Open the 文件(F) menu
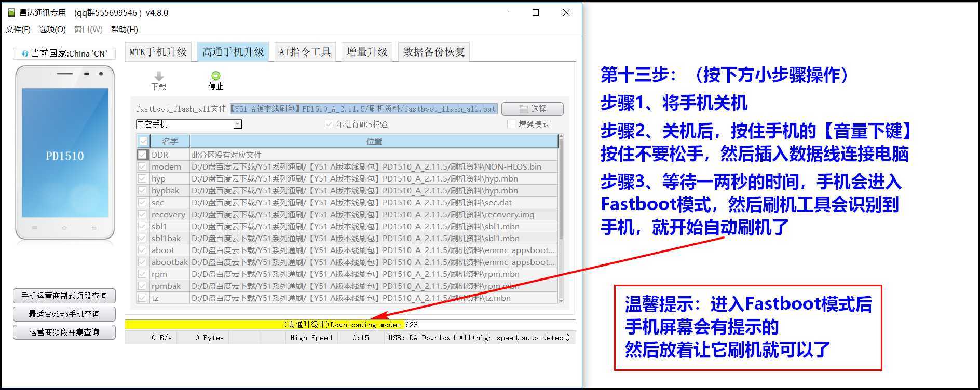The width and height of the screenshot is (980, 390). pos(18,29)
